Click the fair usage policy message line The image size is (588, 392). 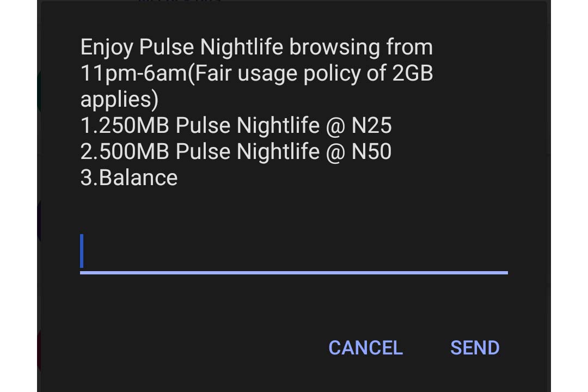(x=256, y=73)
